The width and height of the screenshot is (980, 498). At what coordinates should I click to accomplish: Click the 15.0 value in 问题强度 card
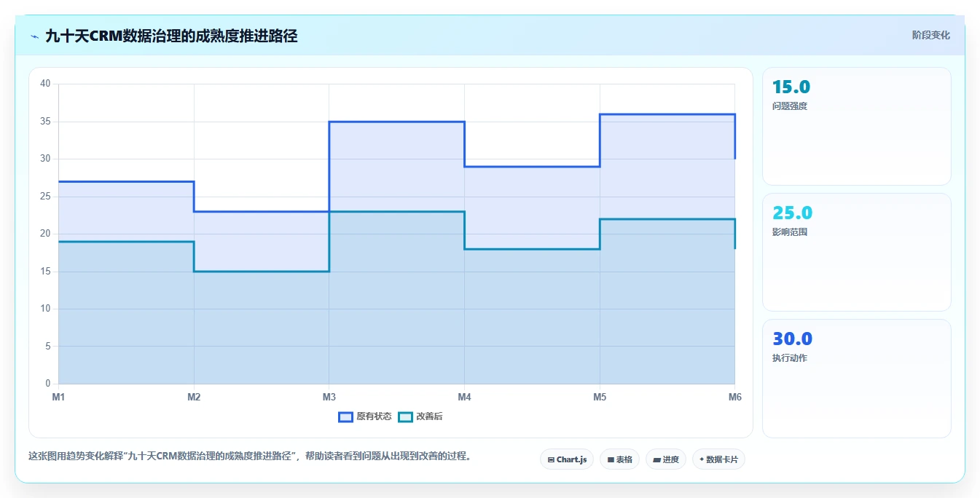pos(791,87)
